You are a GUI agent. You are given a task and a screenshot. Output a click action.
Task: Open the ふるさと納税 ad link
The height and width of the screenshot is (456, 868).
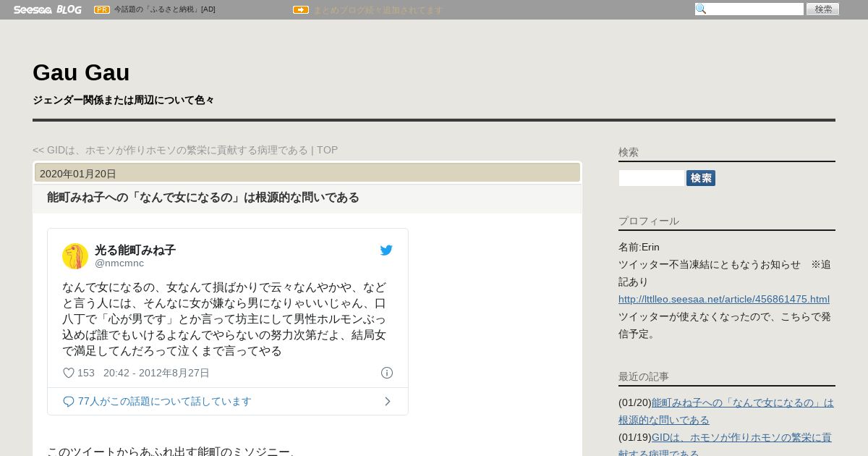point(165,9)
